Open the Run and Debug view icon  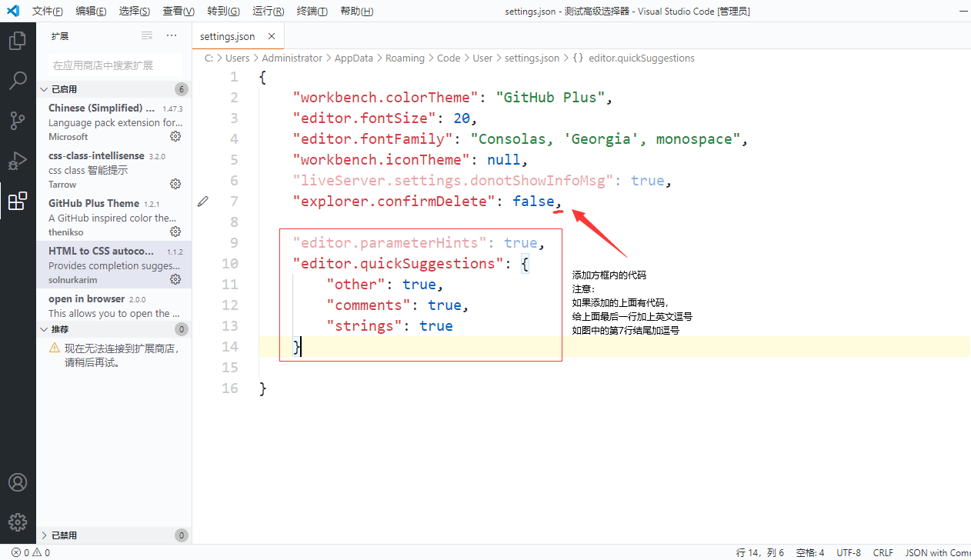tap(18, 161)
